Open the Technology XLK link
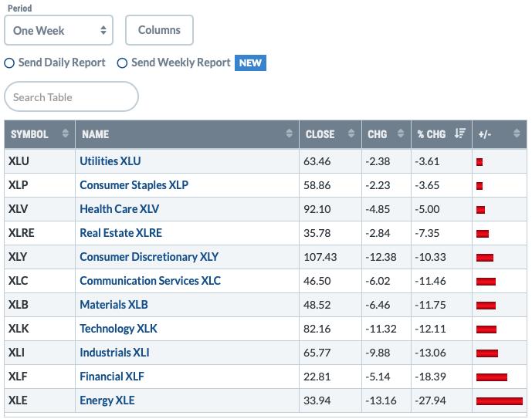Viewport: 532px width, 419px height. pos(118,329)
